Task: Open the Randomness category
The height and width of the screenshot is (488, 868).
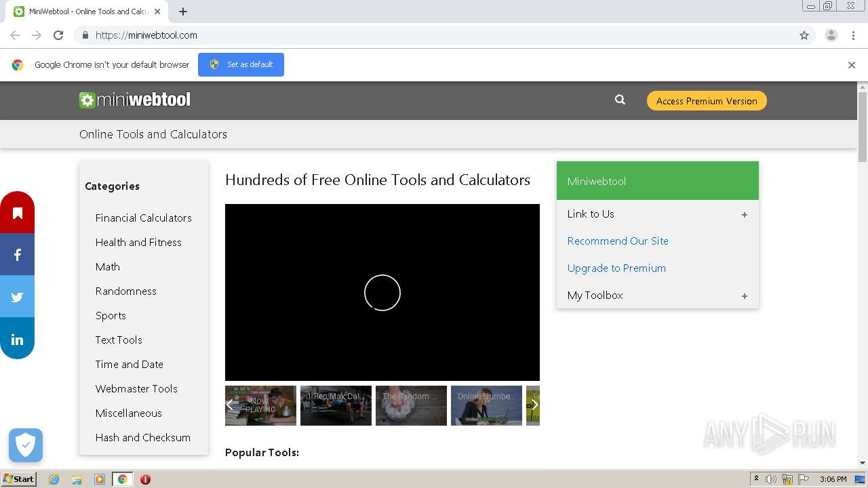Action: 126,291
